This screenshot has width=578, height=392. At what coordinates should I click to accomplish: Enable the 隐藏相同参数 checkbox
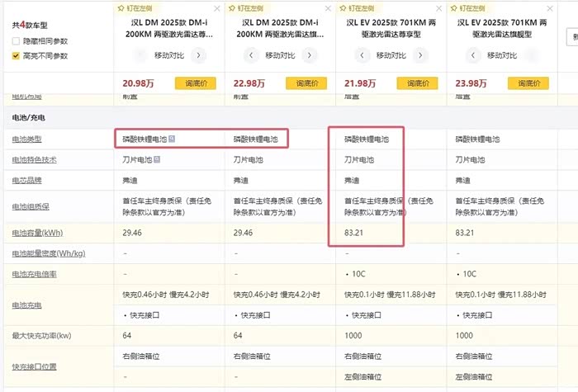pyautogui.click(x=16, y=41)
